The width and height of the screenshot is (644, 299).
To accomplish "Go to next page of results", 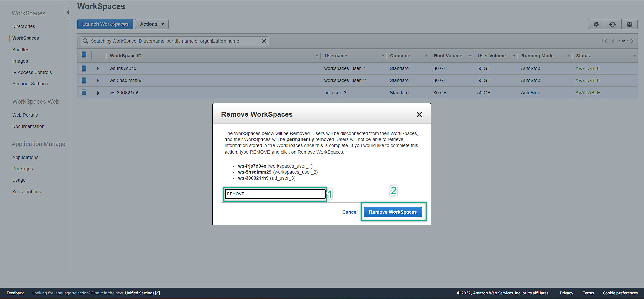I will (x=633, y=41).
